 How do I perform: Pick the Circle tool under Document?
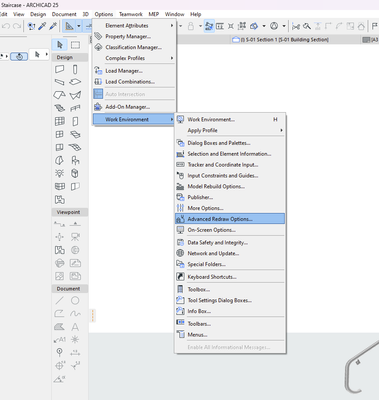click(75, 301)
